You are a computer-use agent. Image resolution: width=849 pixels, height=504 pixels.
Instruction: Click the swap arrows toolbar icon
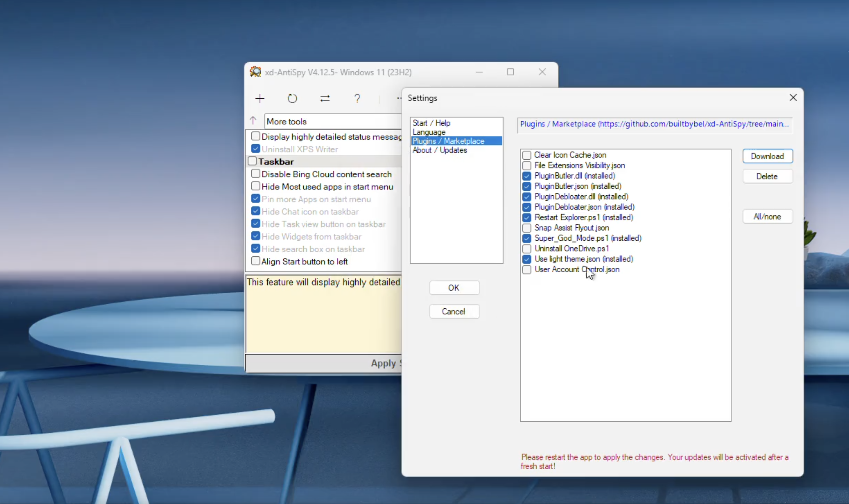pyautogui.click(x=325, y=99)
